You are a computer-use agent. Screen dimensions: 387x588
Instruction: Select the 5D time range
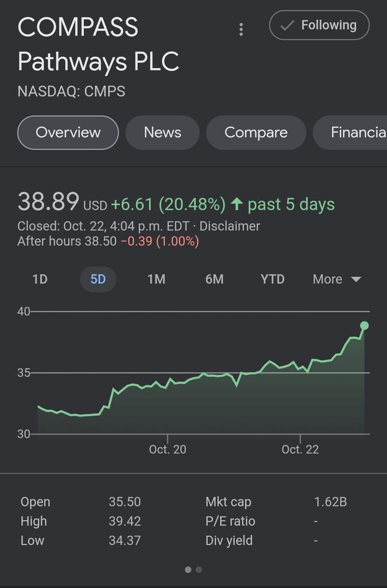98,280
